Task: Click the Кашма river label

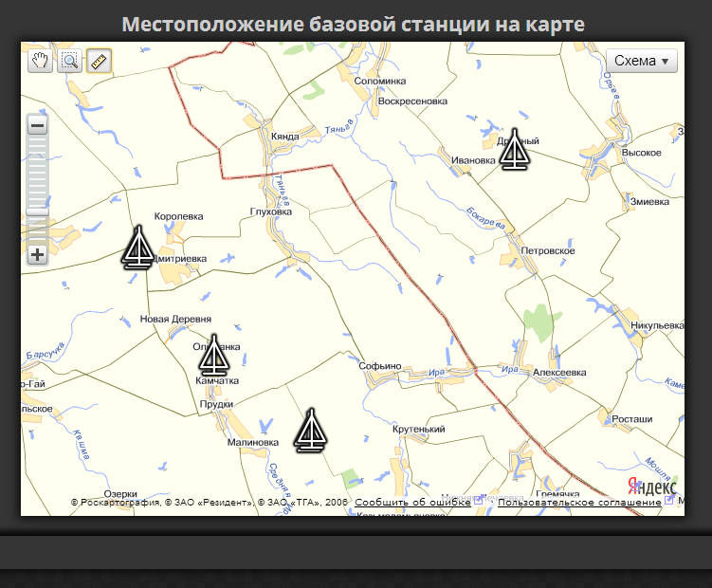Action: tap(82, 444)
